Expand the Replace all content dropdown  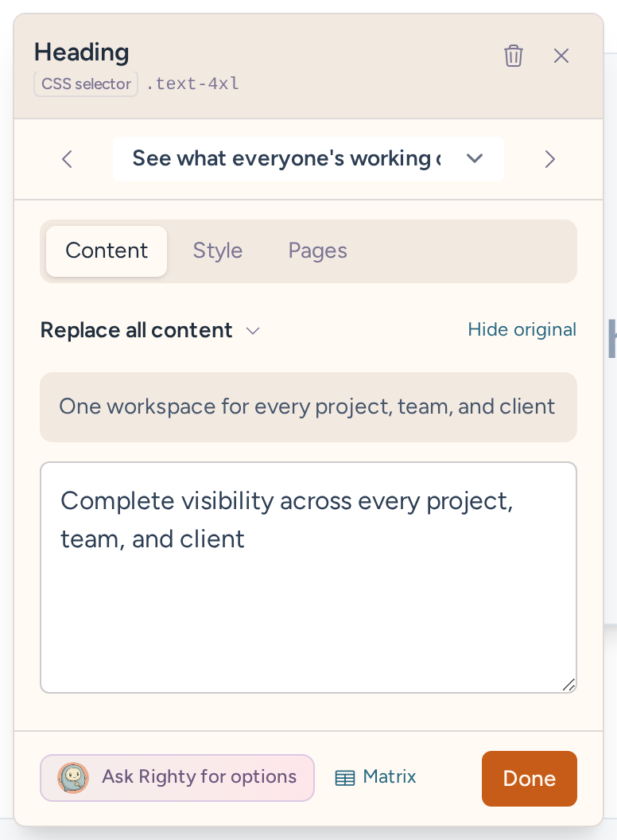tap(150, 330)
